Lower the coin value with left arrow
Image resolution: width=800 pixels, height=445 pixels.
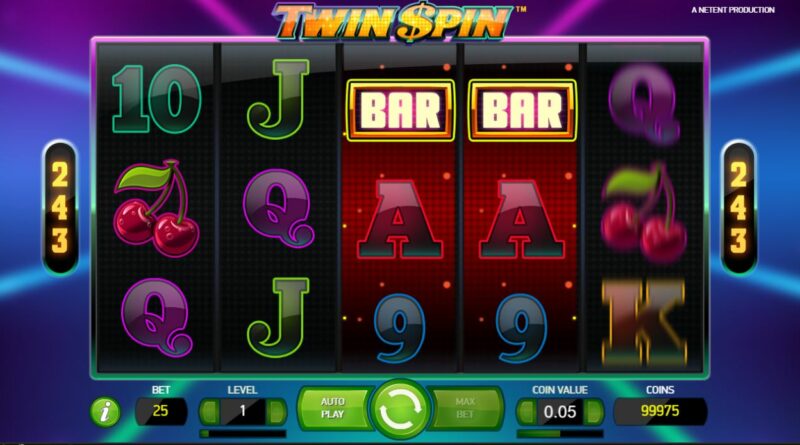527,412
